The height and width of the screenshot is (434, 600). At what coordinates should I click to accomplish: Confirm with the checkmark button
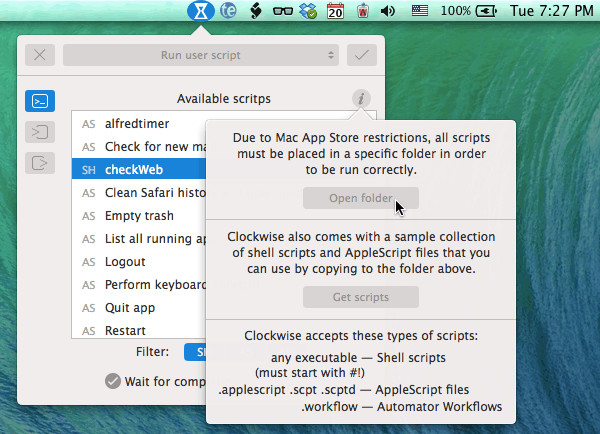(362, 55)
